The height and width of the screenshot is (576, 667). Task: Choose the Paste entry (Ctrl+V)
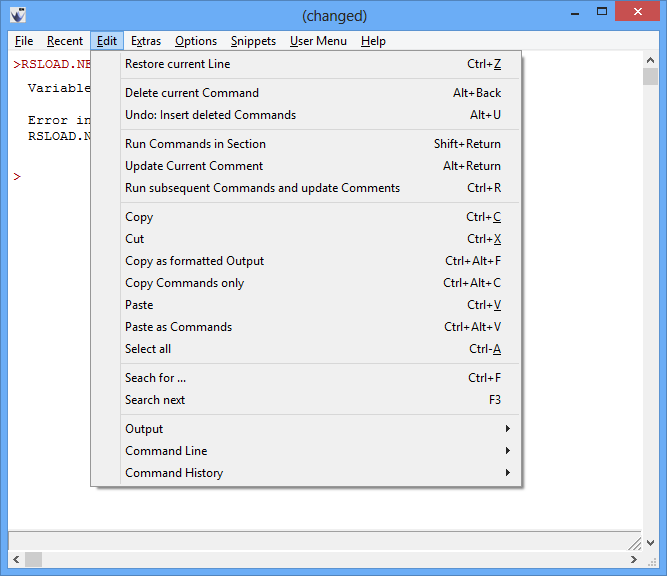click(306, 305)
